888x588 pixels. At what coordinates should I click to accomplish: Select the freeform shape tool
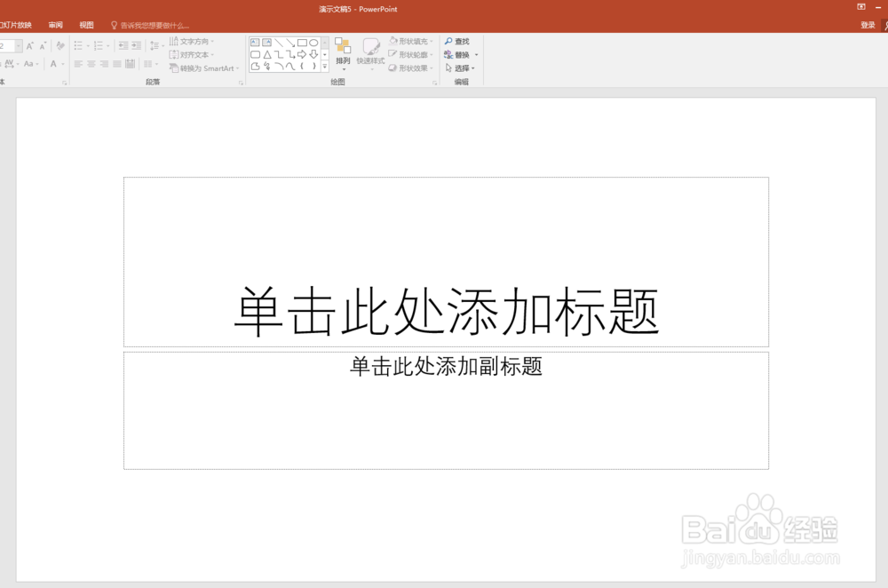255,67
